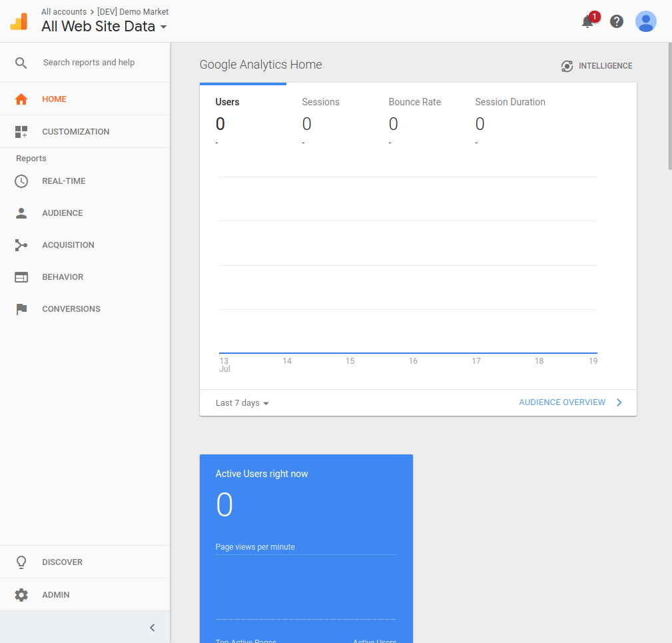Click the Discover lightbulb icon
Screen dimensions: 672x643
[21, 562]
